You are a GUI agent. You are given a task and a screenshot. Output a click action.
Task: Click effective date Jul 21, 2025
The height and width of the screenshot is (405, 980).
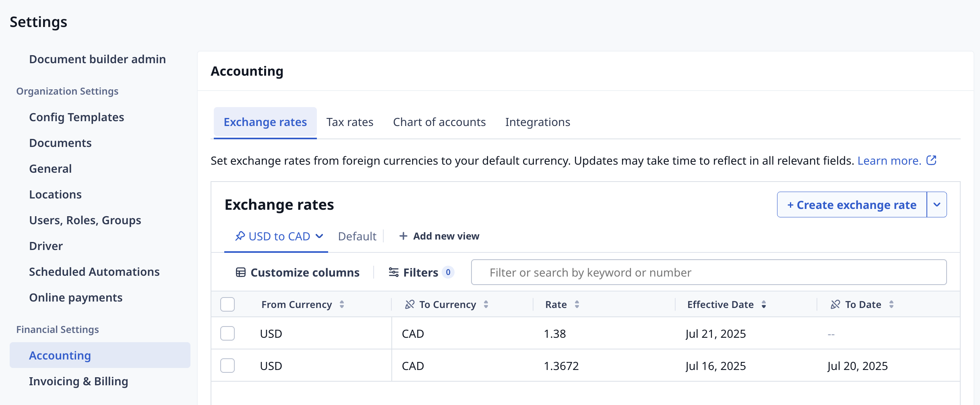pos(716,334)
